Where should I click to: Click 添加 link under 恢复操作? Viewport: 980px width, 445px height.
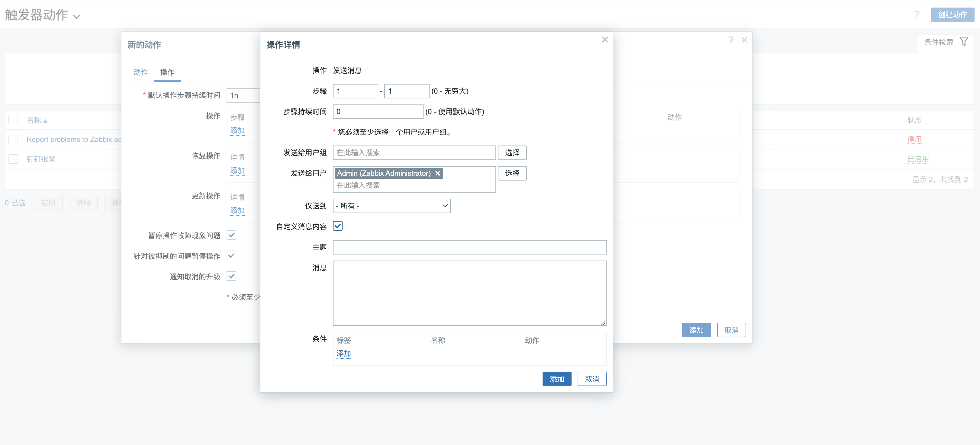pyautogui.click(x=237, y=171)
